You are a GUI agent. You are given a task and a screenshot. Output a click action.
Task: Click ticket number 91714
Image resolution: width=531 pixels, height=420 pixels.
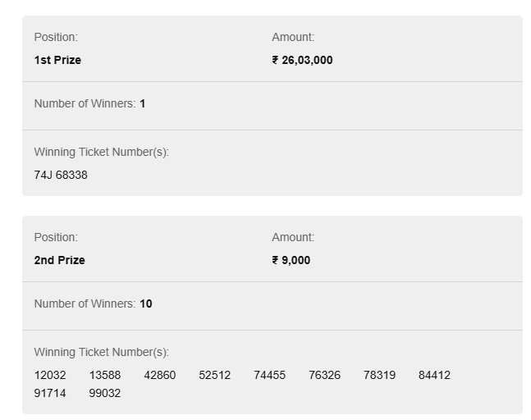[50, 393]
